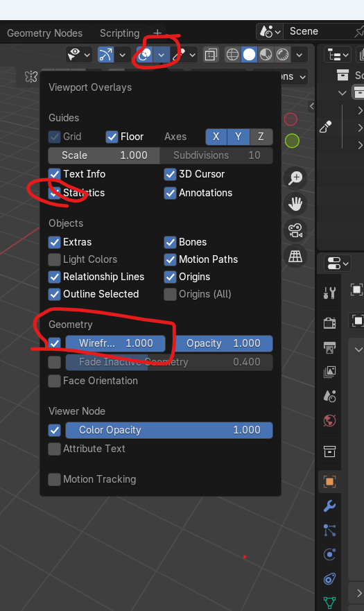Screen dimensions: 364x611
Task: Enable the Motion Tracking checkbox
Action: [55, 479]
